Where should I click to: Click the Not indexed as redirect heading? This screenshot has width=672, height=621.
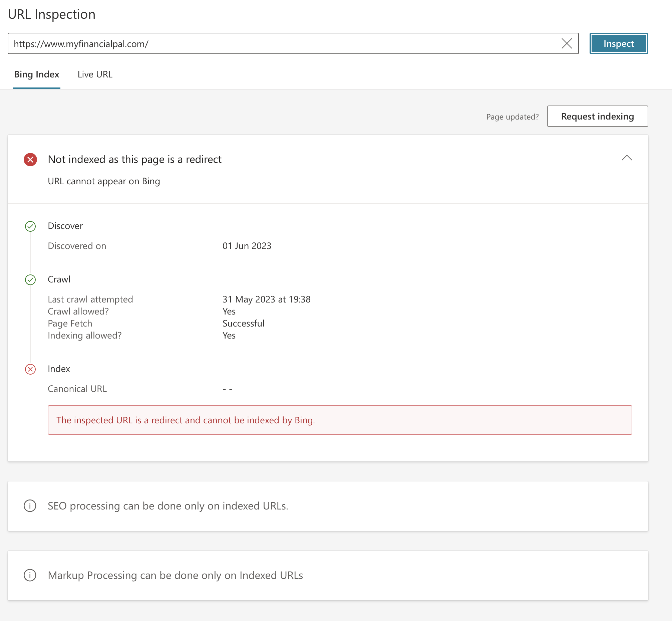pos(135,159)
